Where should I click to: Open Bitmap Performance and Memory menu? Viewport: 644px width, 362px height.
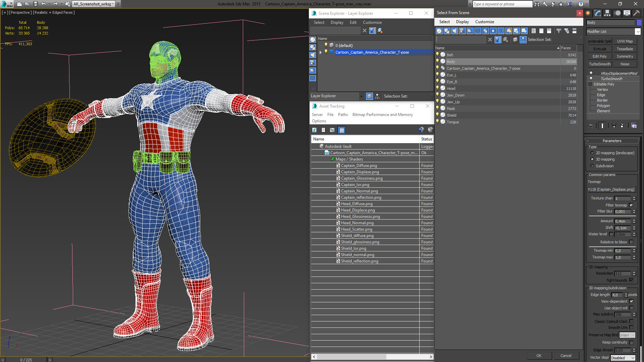(382, 115)
